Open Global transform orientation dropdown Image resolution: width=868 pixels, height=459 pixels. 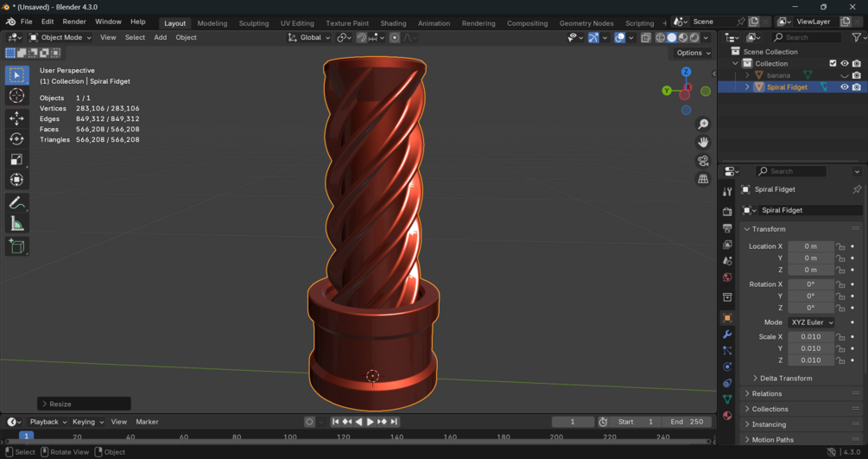(x=309, y=38)
